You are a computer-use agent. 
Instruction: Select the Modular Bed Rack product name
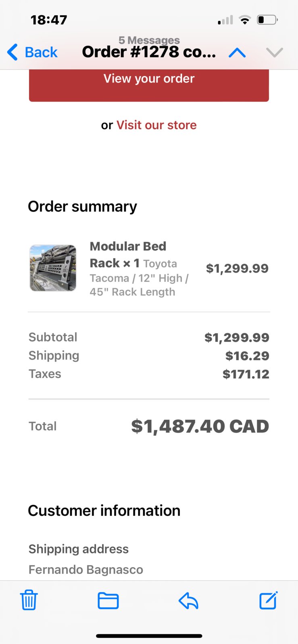[x=128, y=255]
